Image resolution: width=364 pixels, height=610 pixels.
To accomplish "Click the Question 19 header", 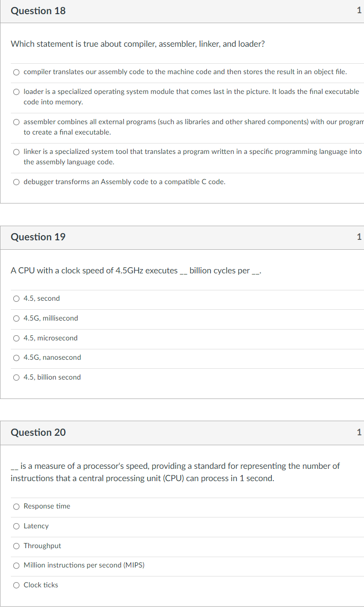I will 38,237.
